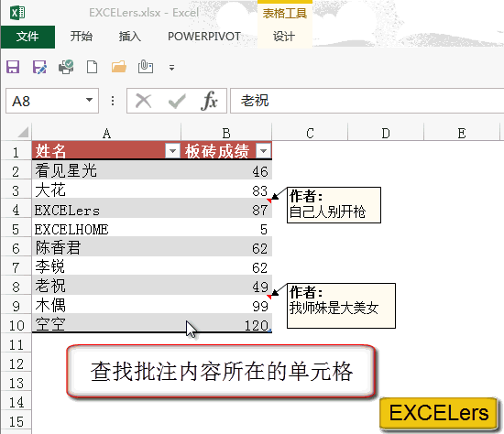Click cell A8 containing 老祝

coord(106,286)
